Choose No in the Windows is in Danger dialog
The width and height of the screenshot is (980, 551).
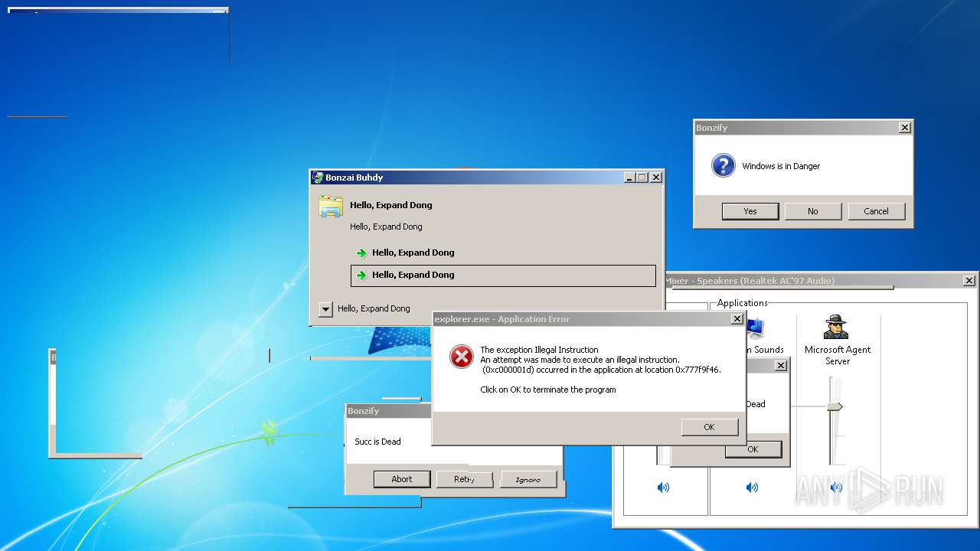tap(813, 211)
